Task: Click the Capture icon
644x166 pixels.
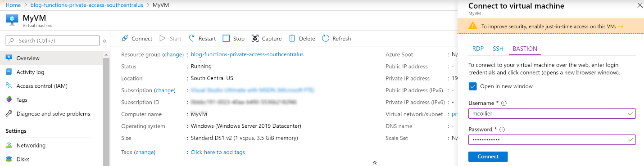Action: pyautogui.click(x=255, y=39)
